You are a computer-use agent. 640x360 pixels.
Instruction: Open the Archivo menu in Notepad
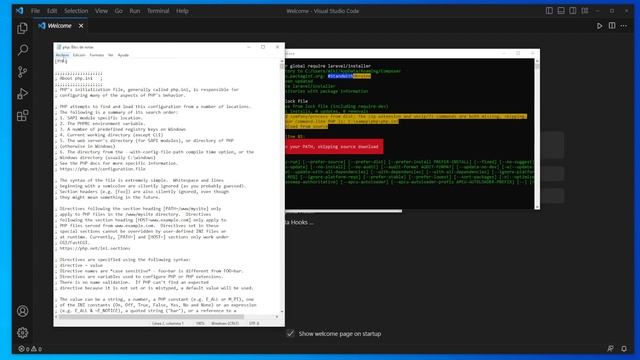[x=62, y=55]
